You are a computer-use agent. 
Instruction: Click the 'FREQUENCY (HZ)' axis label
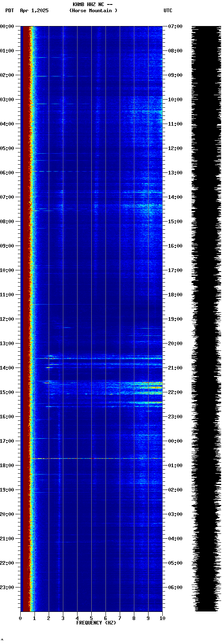point(96,623)
